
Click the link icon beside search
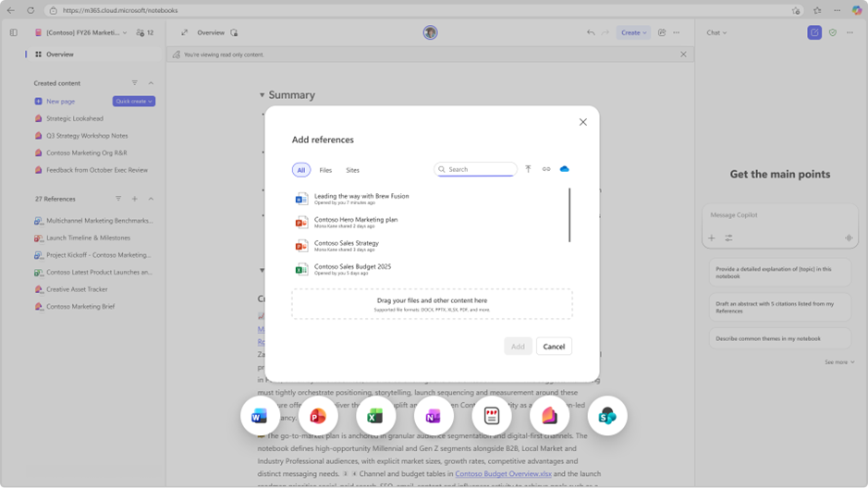click(546, 169)
